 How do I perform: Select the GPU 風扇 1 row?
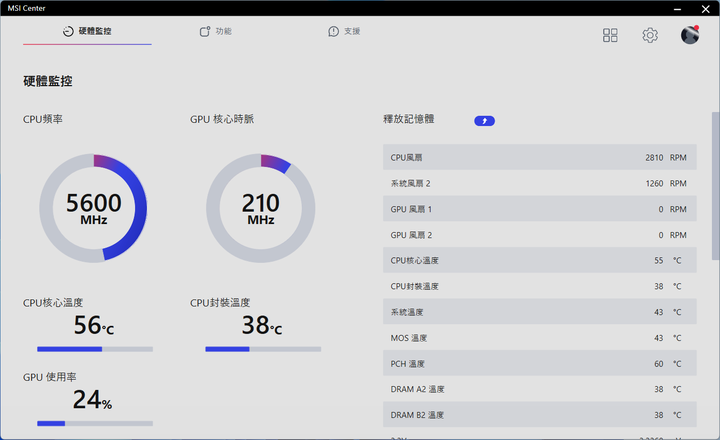(540, 209)
